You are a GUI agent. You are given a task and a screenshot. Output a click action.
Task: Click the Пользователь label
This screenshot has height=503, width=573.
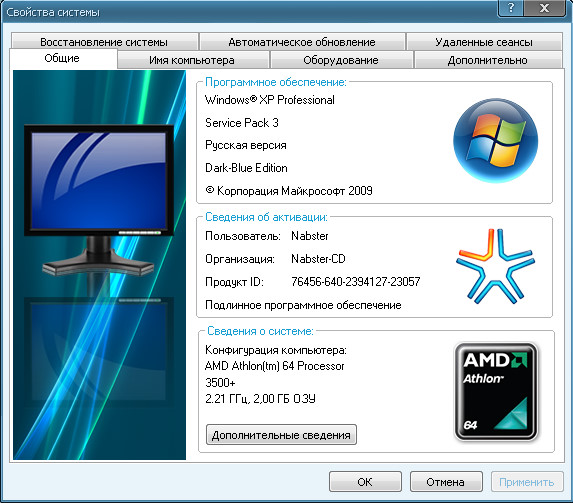(243, 236)
